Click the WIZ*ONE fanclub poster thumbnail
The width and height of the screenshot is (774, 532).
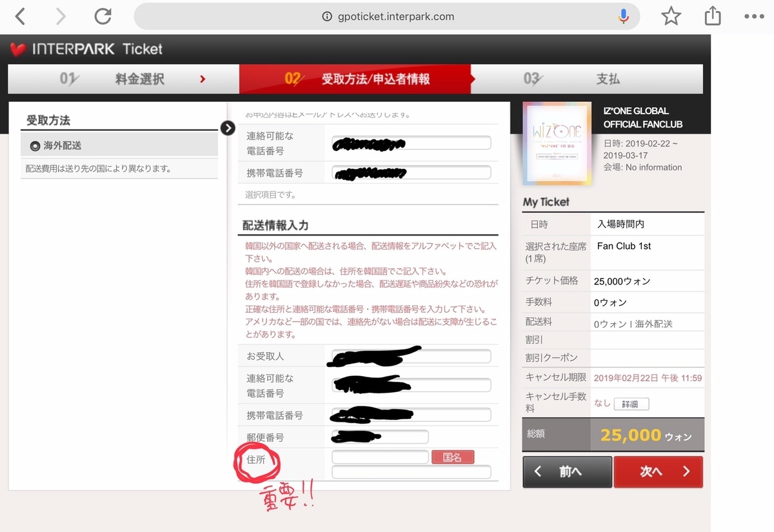click(557, 143)
